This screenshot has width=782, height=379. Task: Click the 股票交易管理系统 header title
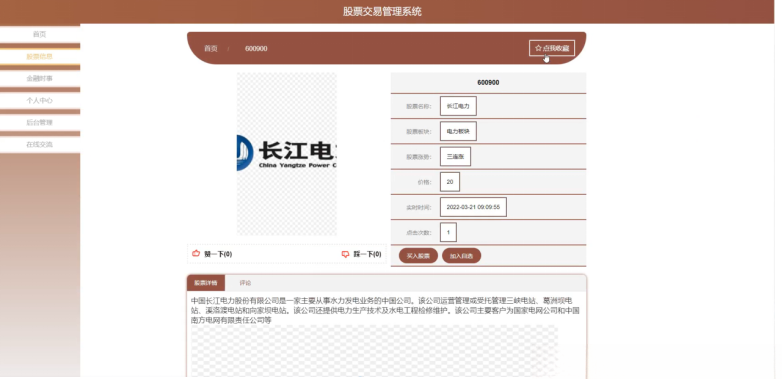pos(383,11)
